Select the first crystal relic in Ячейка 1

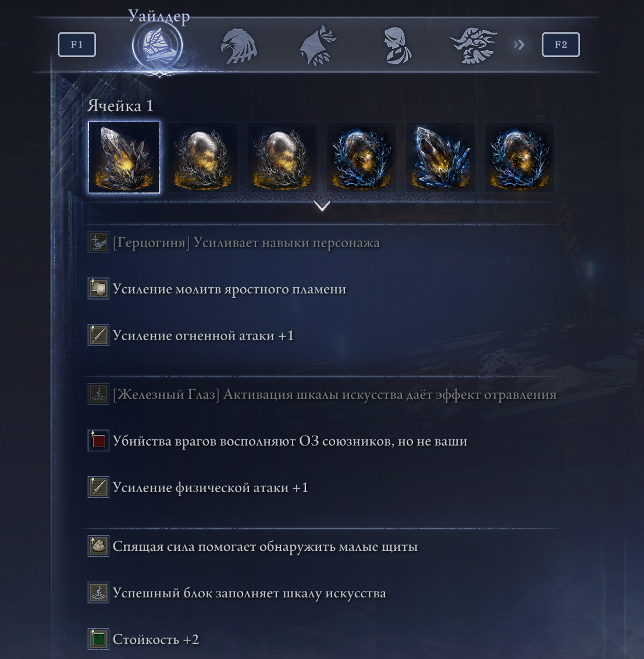click(x=124, y=157)
